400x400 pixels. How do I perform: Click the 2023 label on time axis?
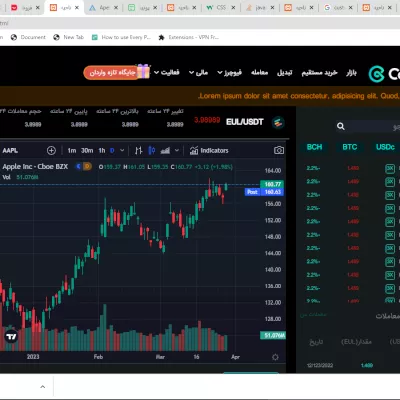pyautogui.click(x=33, y=357)
